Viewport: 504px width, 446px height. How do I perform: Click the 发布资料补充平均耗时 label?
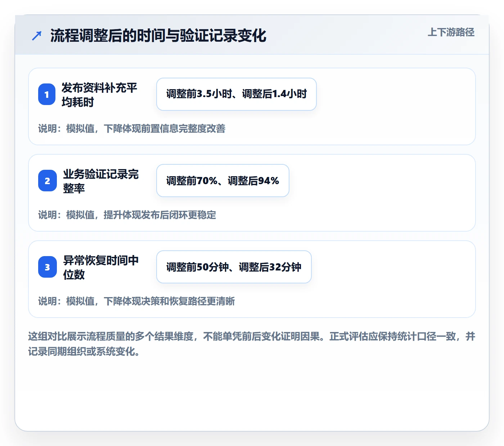click(99, 95)
